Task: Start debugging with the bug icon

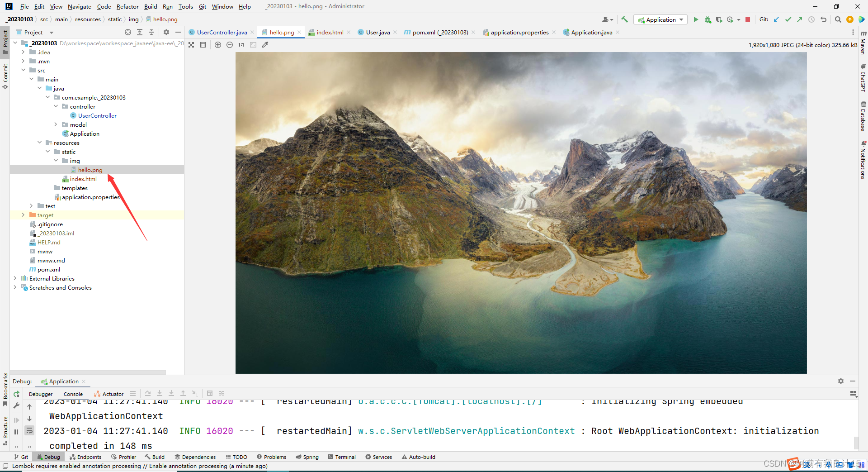Action: tap(708, 19)
